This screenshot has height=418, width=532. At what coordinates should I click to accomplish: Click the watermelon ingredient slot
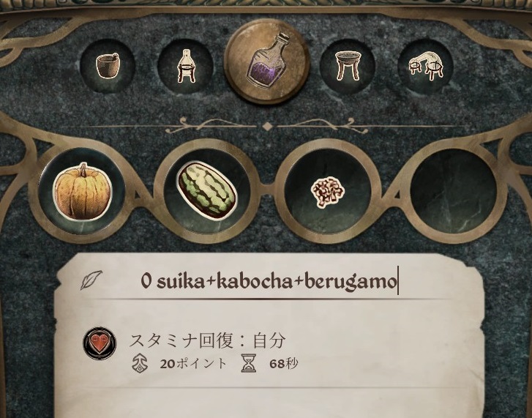point(207,191)
